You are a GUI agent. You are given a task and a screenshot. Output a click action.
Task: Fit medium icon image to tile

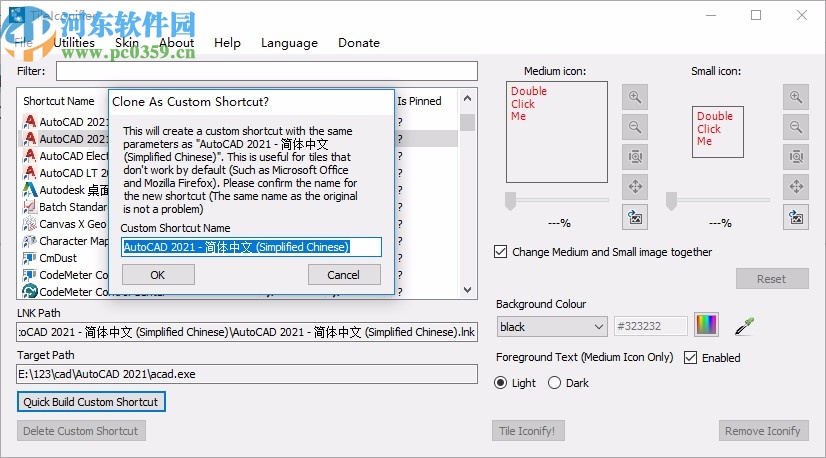pos(635,157)
